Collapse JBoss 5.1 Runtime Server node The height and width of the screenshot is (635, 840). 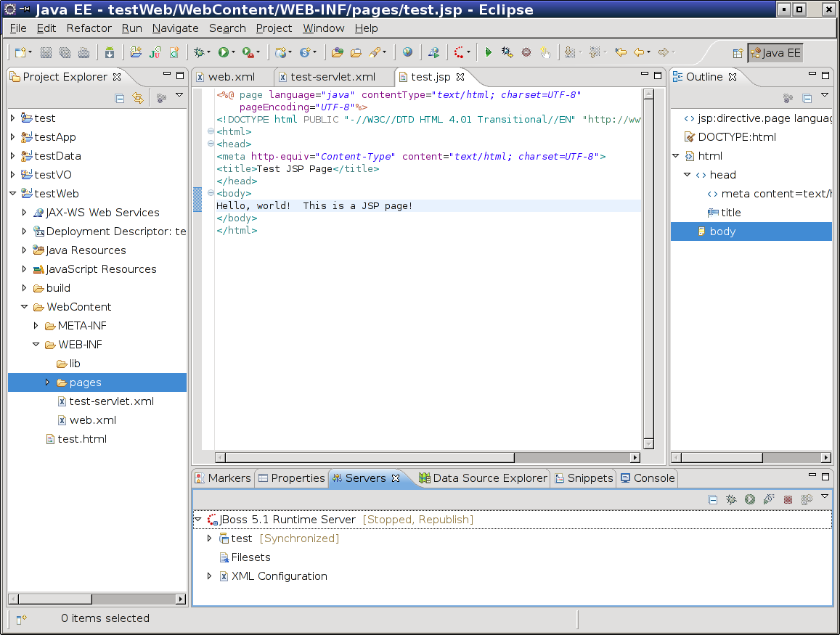pyautogui.click(x=198, y=520)
